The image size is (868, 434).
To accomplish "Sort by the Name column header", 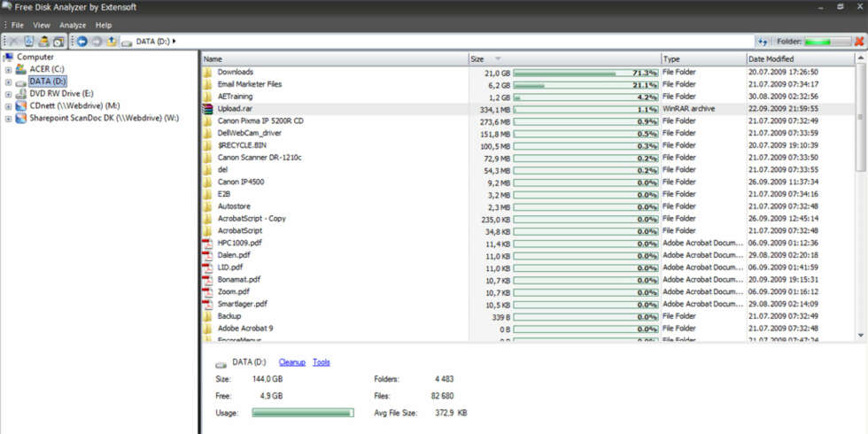I will tap(335, 58).
